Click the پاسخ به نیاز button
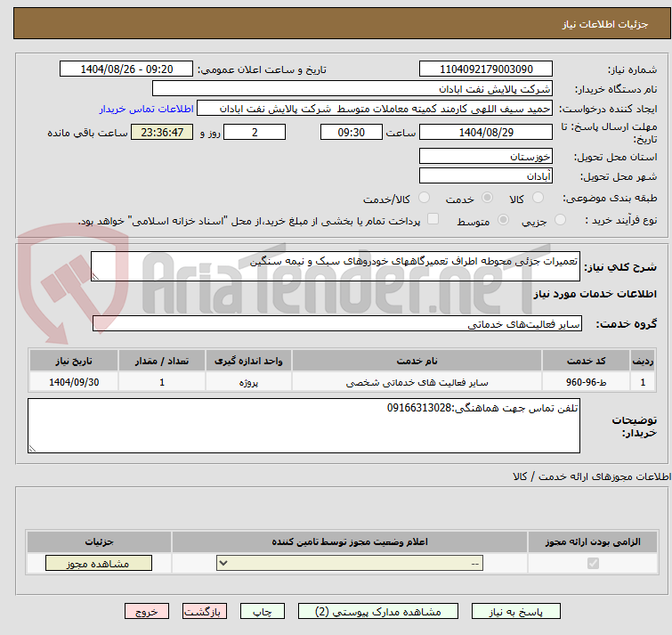Image resolution: width=672 pixels, height=635 pixels. coord(516,612)
